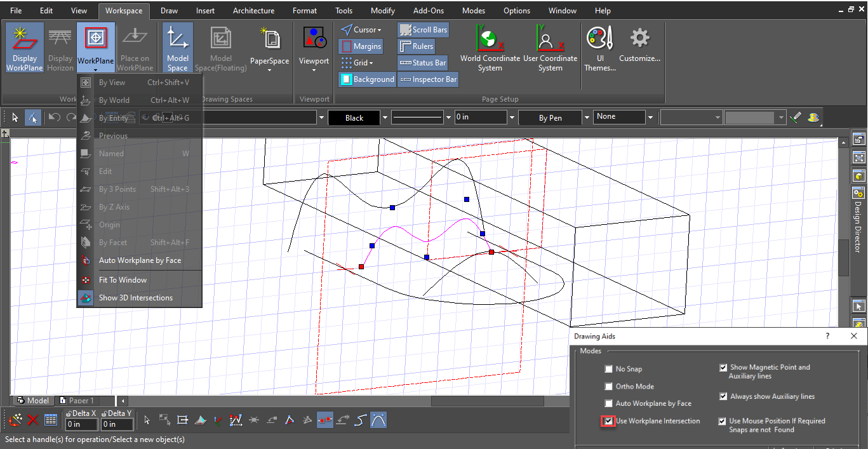Click the finish-with-sparkles icon in Inspector Bar

[16, 420]
